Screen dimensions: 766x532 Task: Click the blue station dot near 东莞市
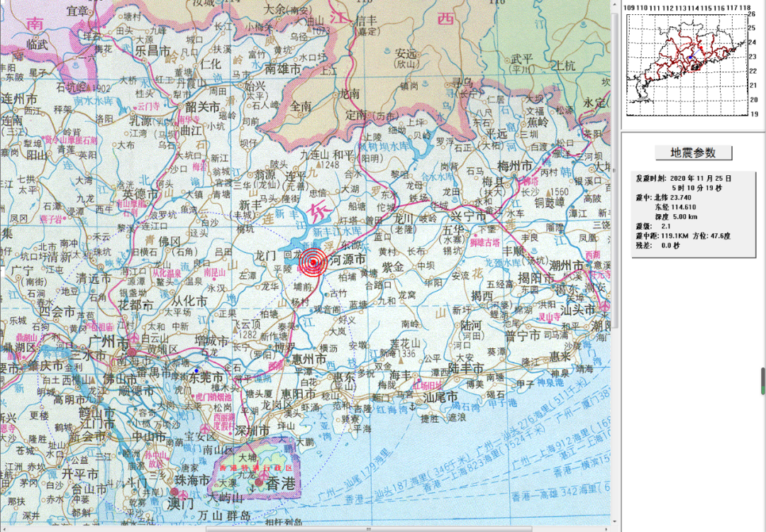(197, 370)
